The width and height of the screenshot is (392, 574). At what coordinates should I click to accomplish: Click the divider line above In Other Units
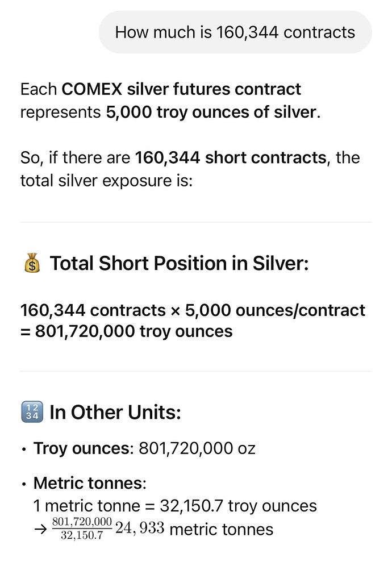(x=196, y=372)
